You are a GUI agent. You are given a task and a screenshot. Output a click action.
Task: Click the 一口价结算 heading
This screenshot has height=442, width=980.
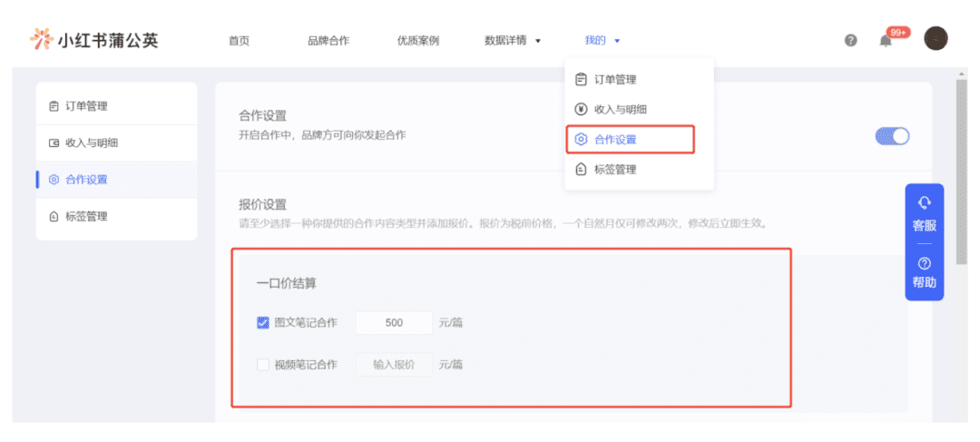(x=286, y=283)
